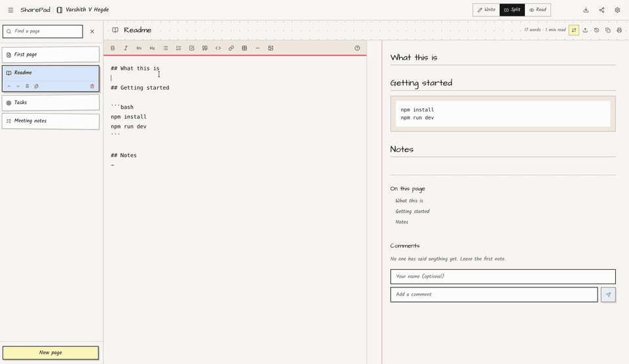629x364 pixels.
Task: Open settings via the gear icon
Action: tap(617, 10)
